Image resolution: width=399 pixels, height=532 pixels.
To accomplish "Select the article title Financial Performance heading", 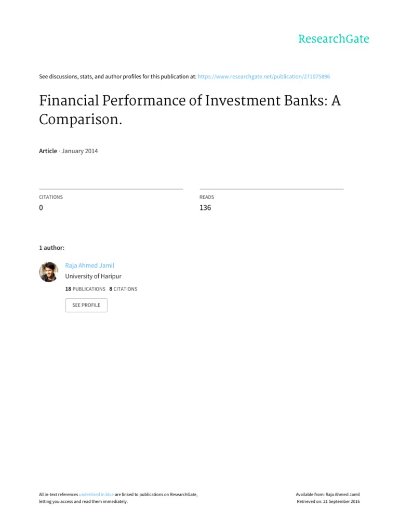I will (190, 110).
